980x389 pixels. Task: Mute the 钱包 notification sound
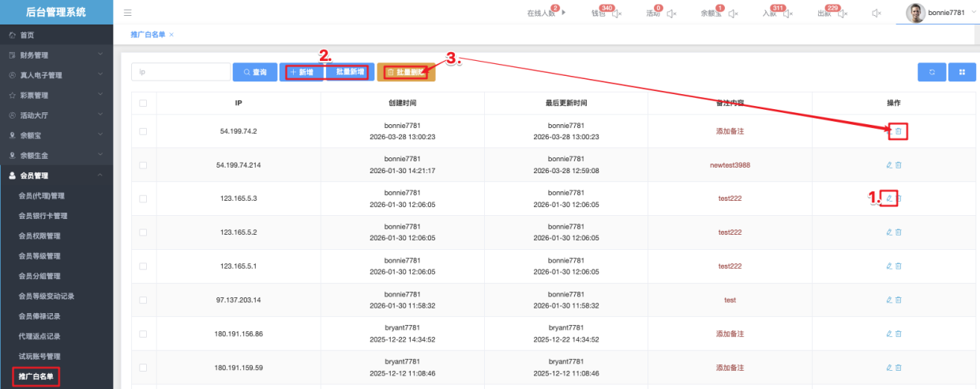coord(618,13)
